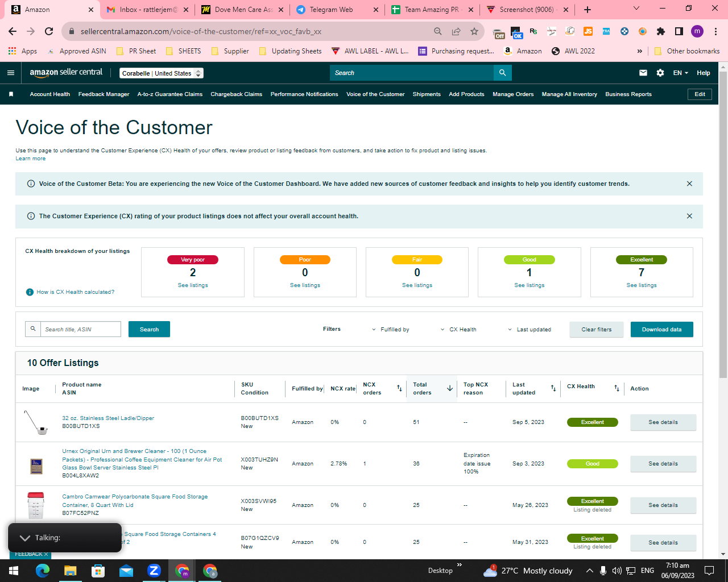Open the Urnex Original Urn and Brewer Cleaner listing

click(x=142, y=459)
